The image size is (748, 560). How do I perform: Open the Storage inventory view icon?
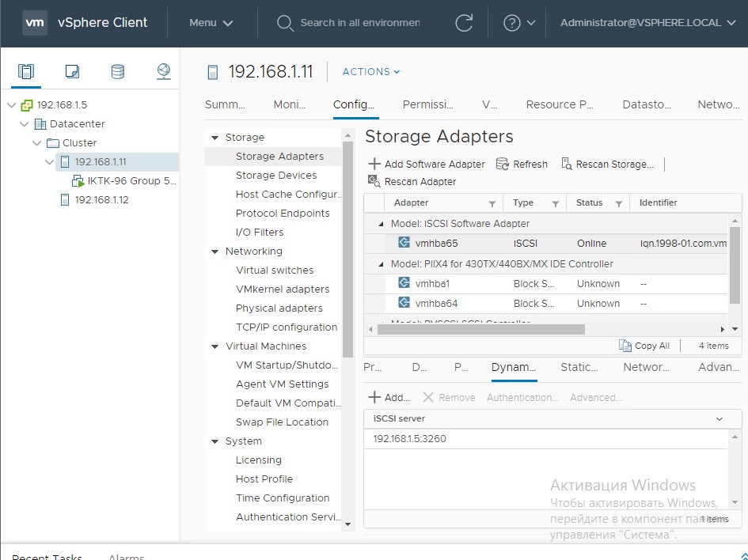pos(118,71)
